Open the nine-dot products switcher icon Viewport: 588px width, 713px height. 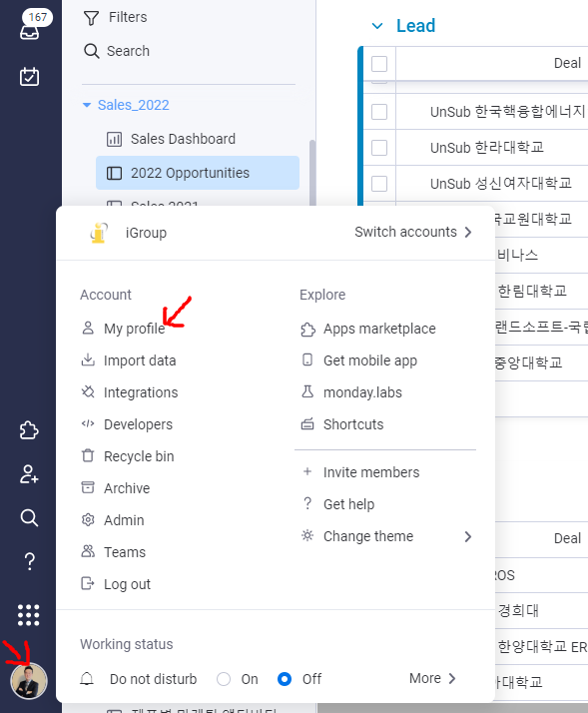[x=29, y=615]
